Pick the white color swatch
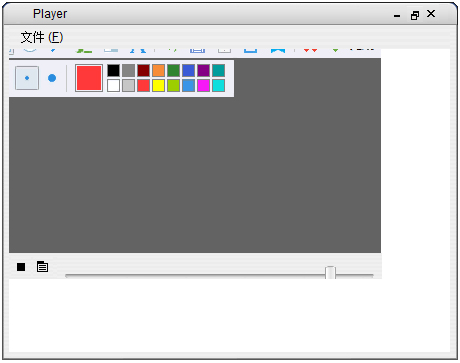The image size is (460, 363). click(113, 85)
